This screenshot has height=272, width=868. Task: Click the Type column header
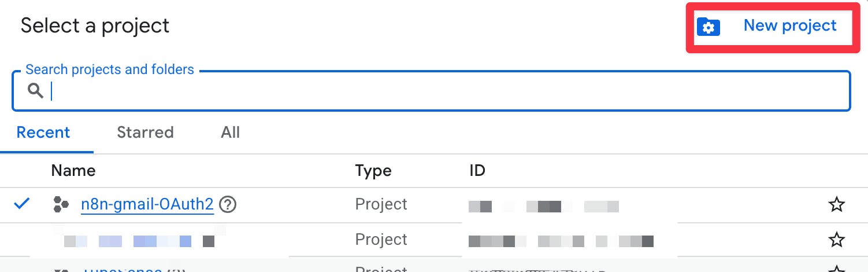point(373,171)
